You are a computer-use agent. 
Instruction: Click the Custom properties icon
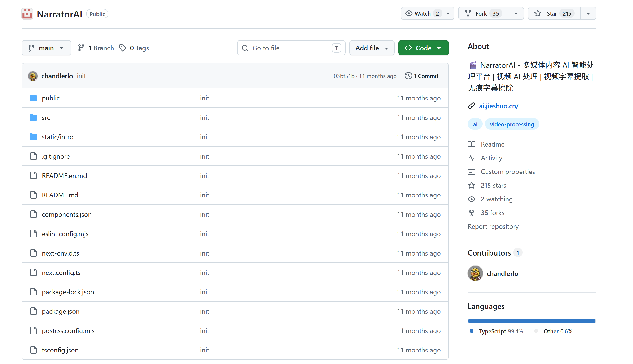click(472, 172)
